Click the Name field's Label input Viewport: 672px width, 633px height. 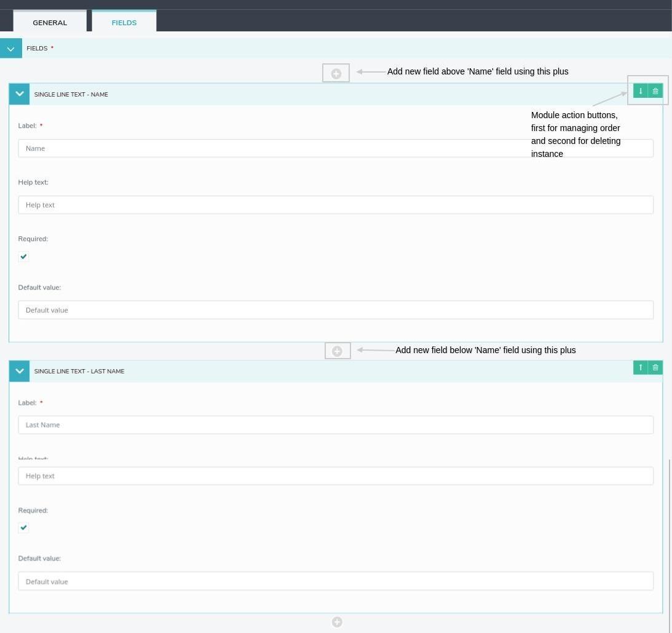pos(336,148)
